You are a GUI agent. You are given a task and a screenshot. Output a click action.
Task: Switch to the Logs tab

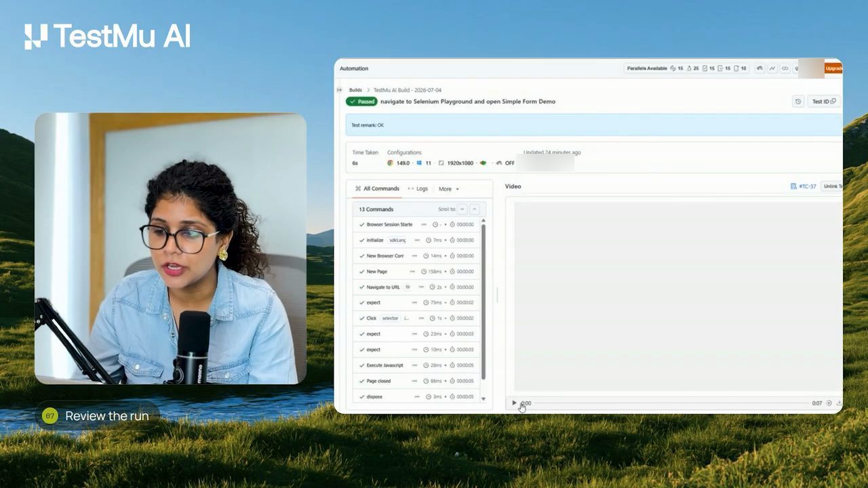pyautogui.click(x=418, y=189)
